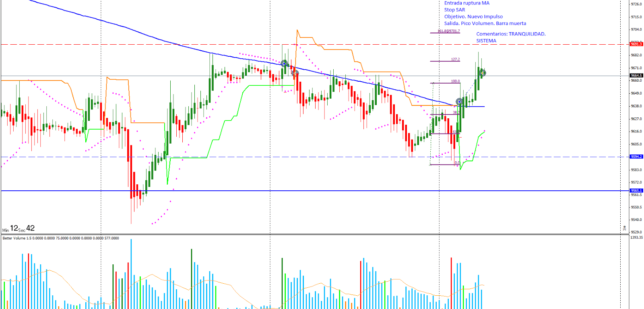The width and height of the screenshot is (644, 309).
Task: Click the Fibonacci 100.0 level label
Action: point(455,81)
